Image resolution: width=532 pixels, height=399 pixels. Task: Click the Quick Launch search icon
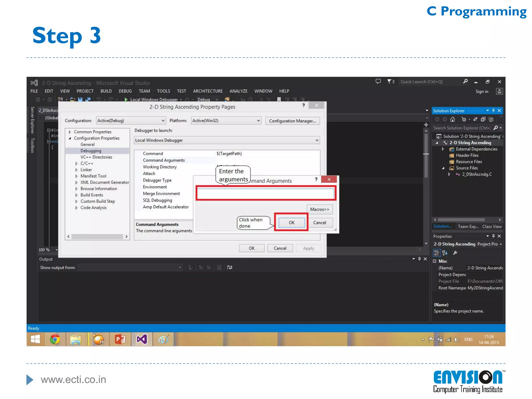tap(465, 82)
